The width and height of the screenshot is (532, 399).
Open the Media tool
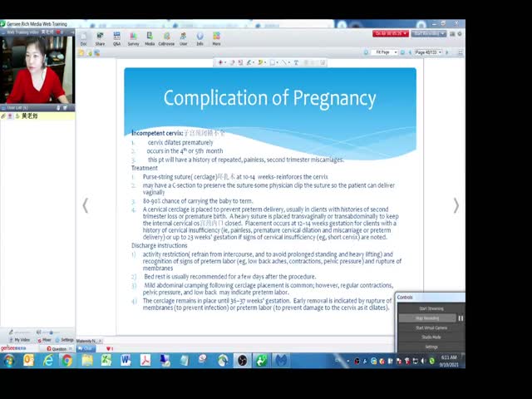click(150, 39)
